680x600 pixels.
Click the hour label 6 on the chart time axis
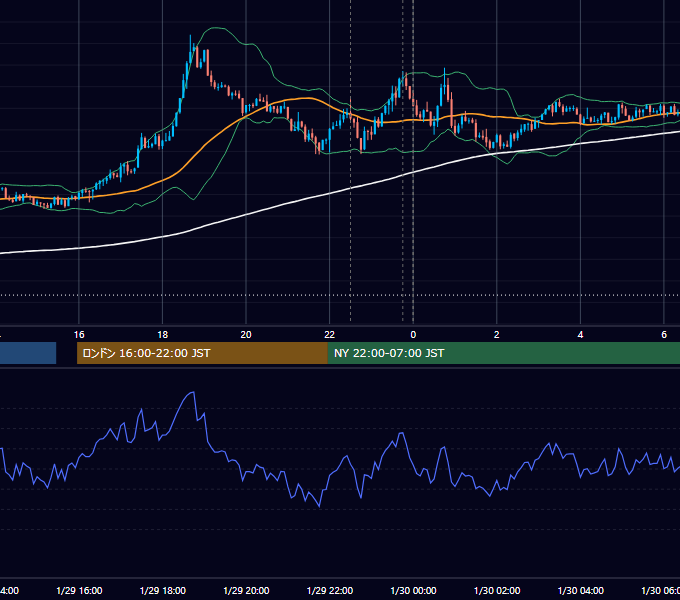pos(664,335)
